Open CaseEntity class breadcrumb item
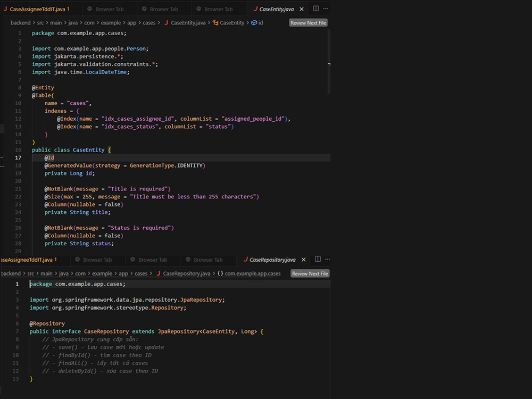The image size is (532, 399). coord(232,23)
